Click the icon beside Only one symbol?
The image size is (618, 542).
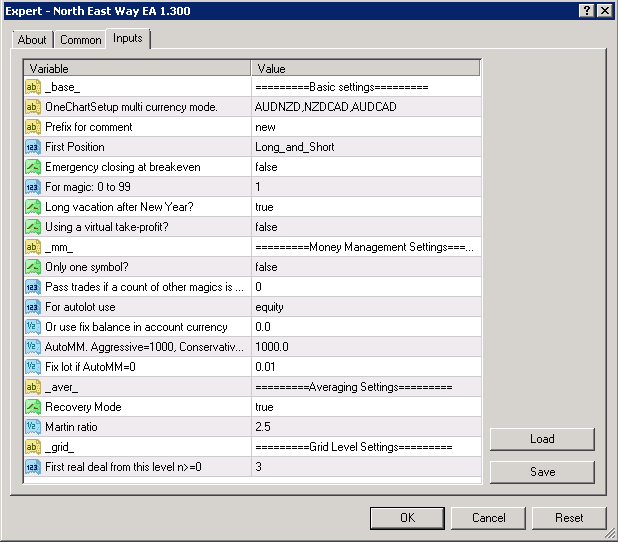[x=33, y=267]
